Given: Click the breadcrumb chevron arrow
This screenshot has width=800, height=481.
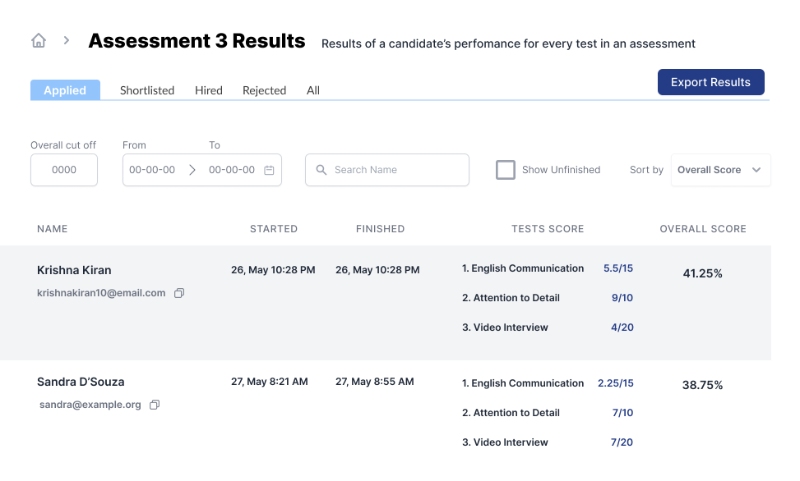Looking at the screenshot, I should click(67, 41).
